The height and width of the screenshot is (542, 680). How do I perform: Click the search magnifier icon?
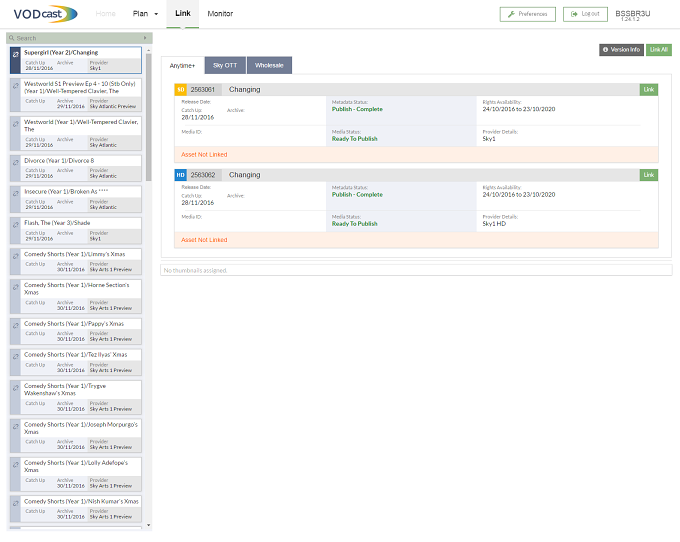(x=12, y=38)
